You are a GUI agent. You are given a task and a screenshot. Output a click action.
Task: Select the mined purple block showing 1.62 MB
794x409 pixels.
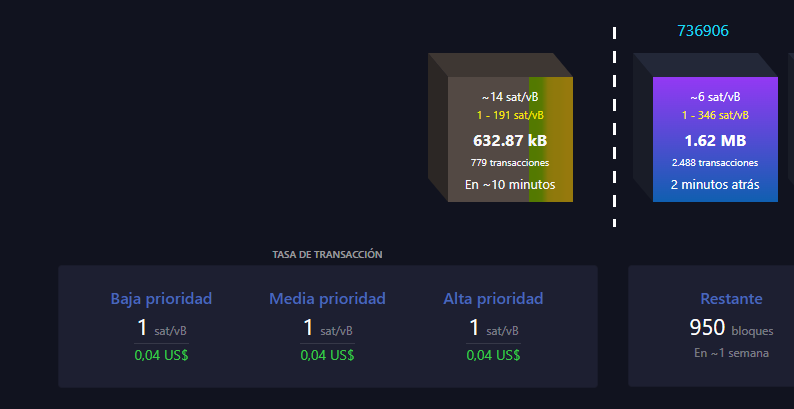coord(714,140)
